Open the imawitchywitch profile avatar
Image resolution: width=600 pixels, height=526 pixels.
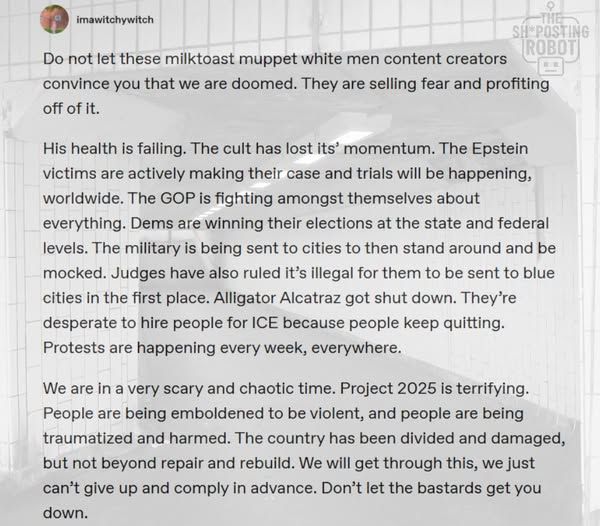54,19
